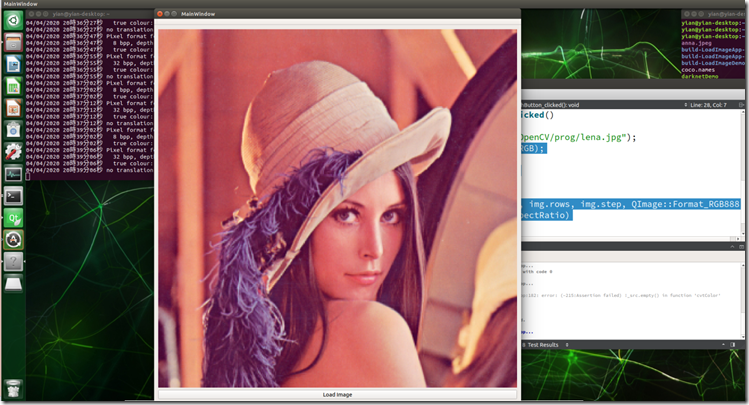Toggle the right sidebar icon in Qt Creator status bar
Image resolution: width=749 pixels, height=405 pixels.
tap(733, 345)
